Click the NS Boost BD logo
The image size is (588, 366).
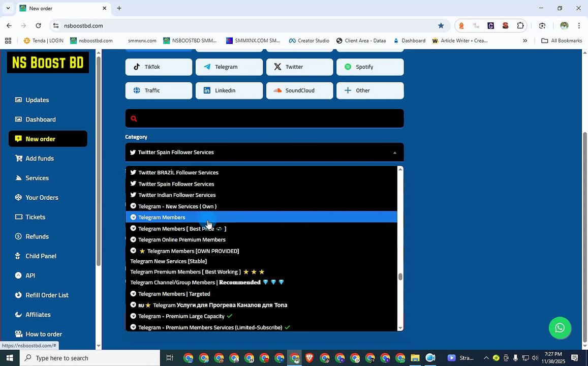pos(48,62)
